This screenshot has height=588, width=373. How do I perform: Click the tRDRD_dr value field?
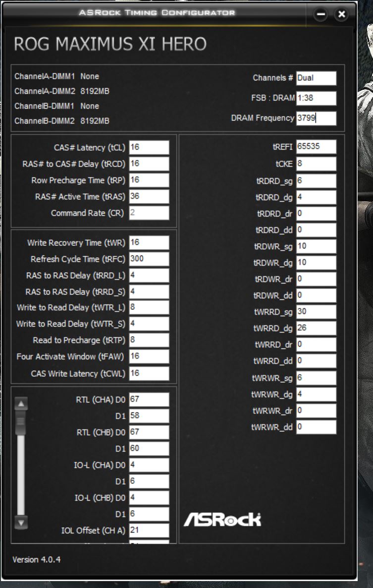tap(316, 214)
